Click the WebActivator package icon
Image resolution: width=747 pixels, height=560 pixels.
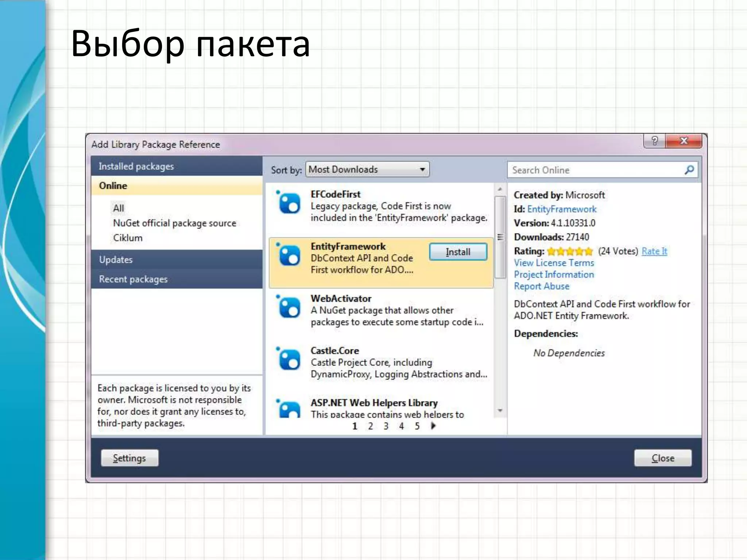(289, 307)
